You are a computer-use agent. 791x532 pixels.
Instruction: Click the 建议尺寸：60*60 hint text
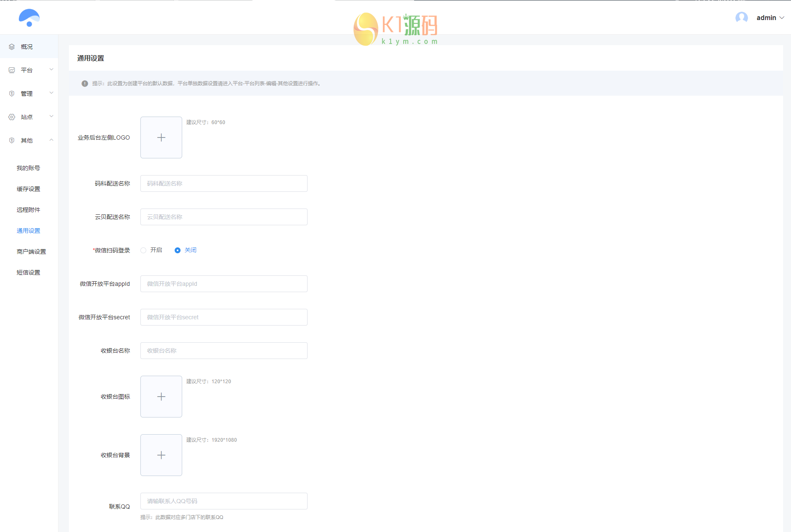click(x=206, y=122)
